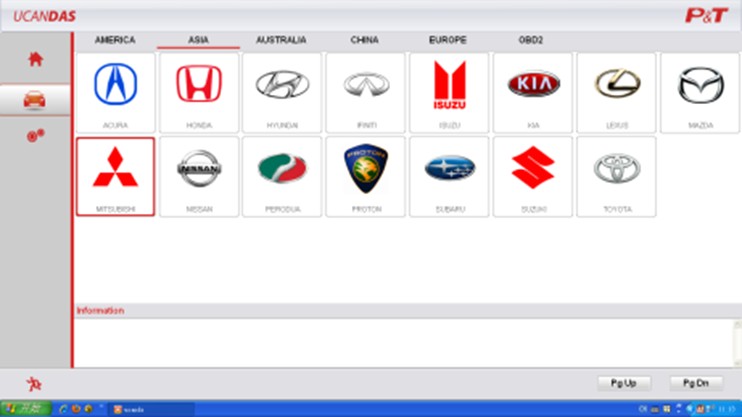
Task: Show the OBD2 tab
Action: point(530,40)
